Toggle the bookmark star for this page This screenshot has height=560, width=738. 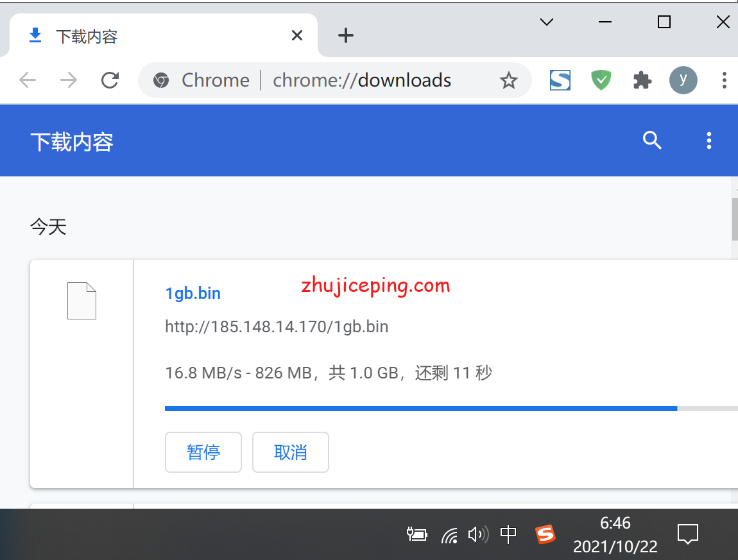(509, 80)
